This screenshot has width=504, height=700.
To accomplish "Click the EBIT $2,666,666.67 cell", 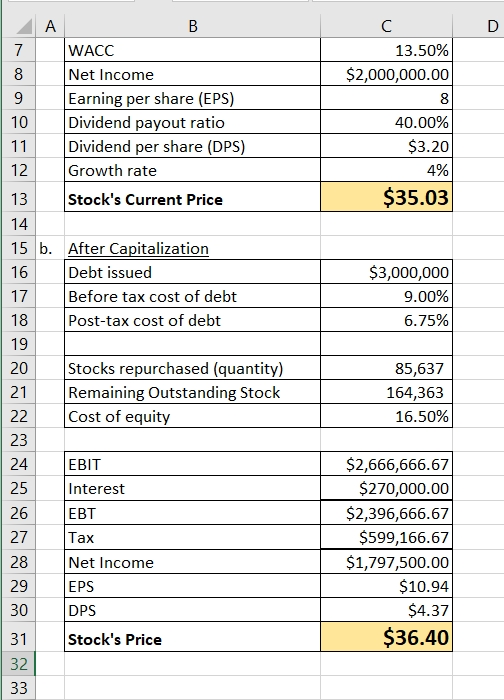I will [x=386, y=464].
